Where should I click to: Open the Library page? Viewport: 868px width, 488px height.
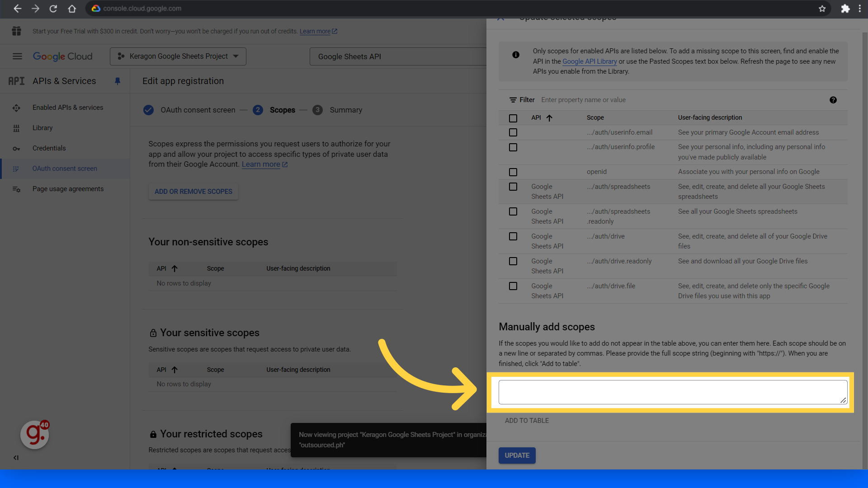click(42, 128)
